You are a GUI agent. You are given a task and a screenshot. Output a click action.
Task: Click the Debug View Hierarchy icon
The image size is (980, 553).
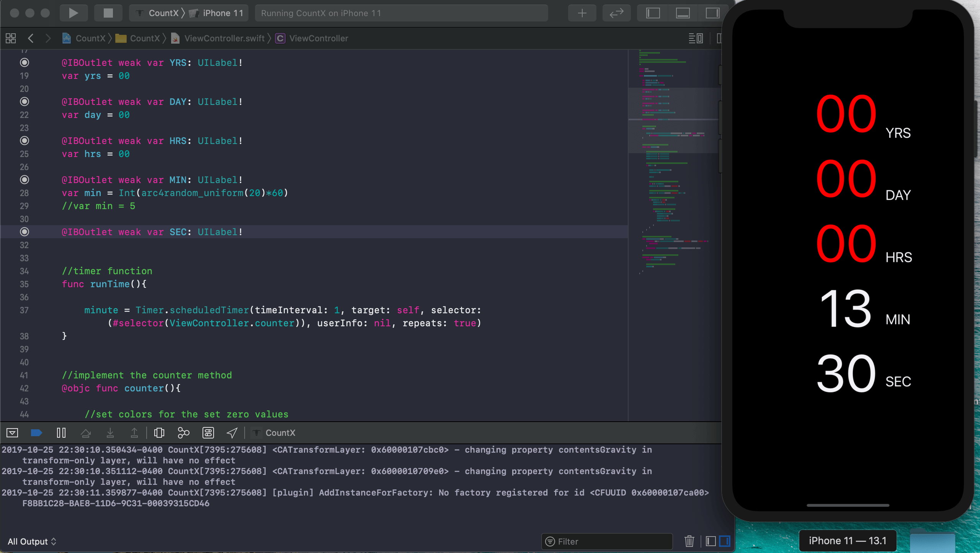[159, 433]
